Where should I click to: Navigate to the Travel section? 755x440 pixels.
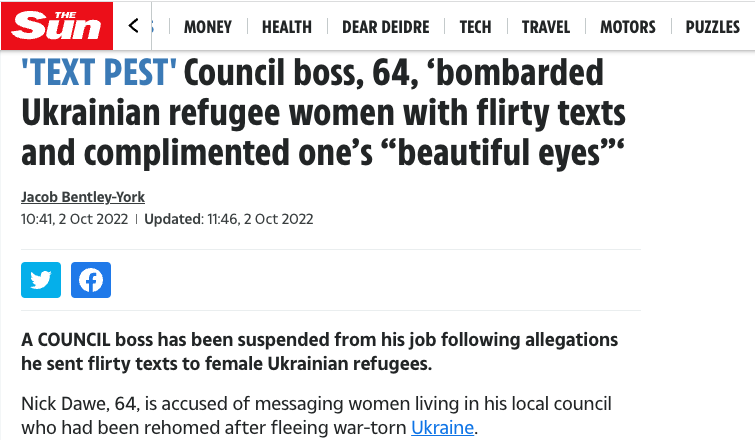tap(546, 27)
